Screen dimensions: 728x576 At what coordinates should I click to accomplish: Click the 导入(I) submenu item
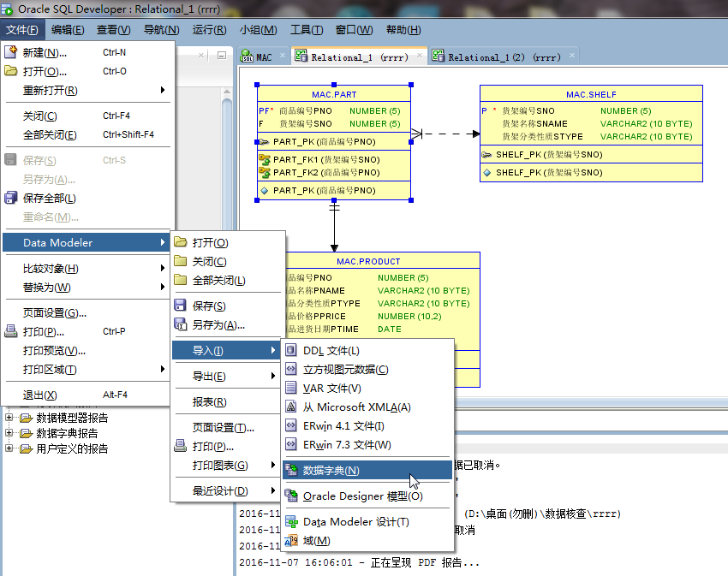click(227, 350)
